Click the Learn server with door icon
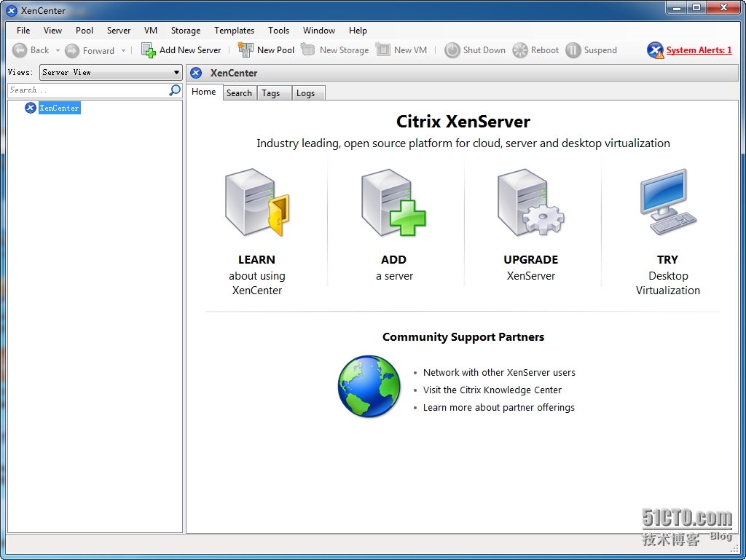 (257, 202)
